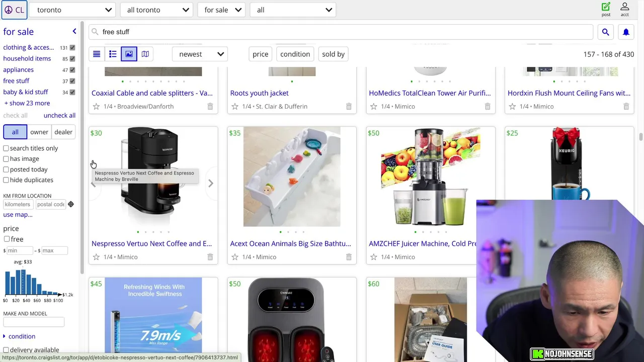Click the kilometers distance field
644x362 pixels.
(18, 204)
